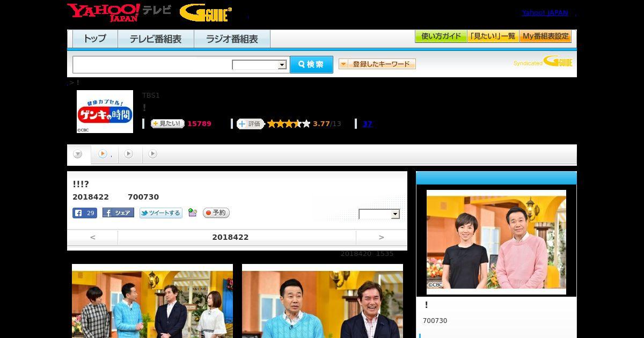Open the search category dropdown
Screen dimensions: 644x338
[x=259, y=65]
